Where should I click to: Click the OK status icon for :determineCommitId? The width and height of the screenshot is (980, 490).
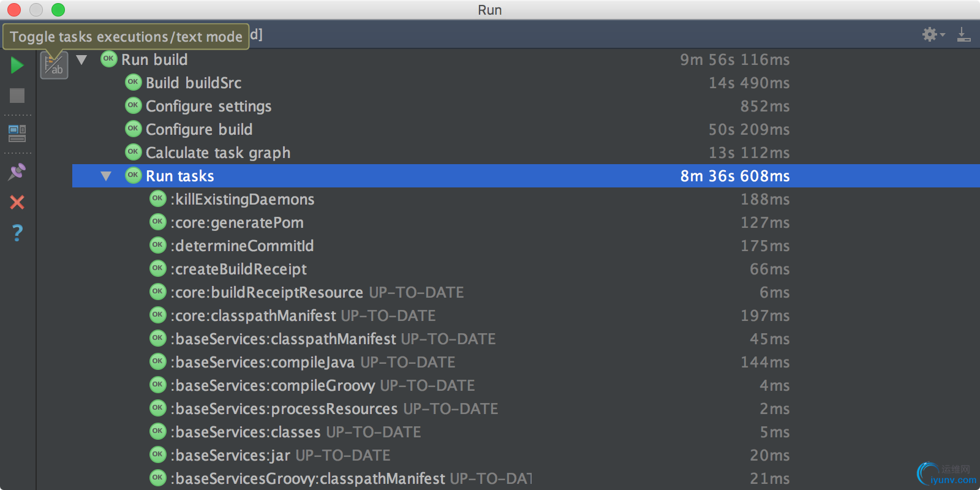tap(158, 246)
